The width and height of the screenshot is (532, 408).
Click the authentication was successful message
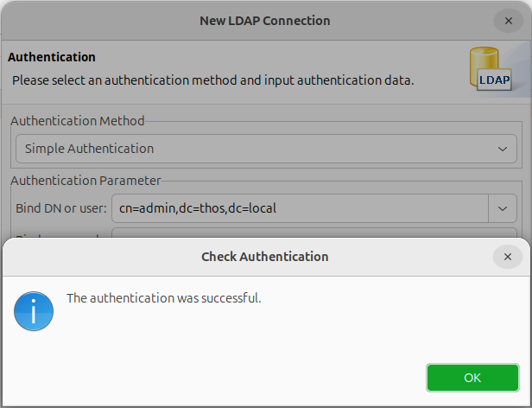(x=164, y=298)
